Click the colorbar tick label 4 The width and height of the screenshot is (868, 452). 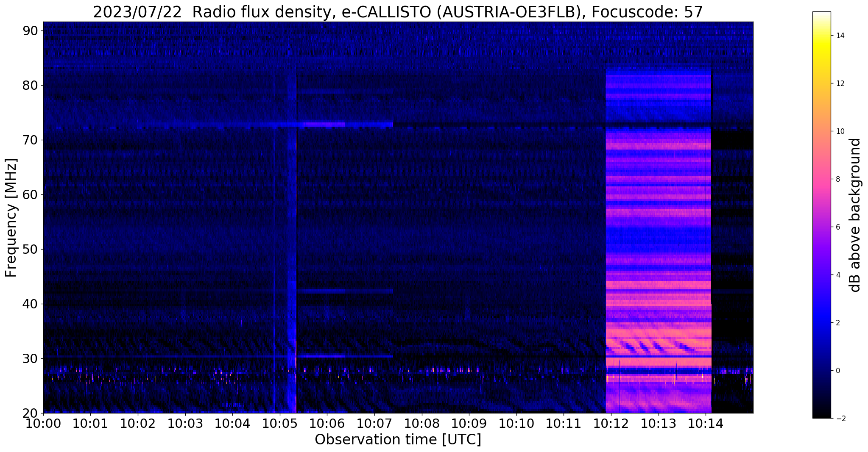click(x=837, y=275)
